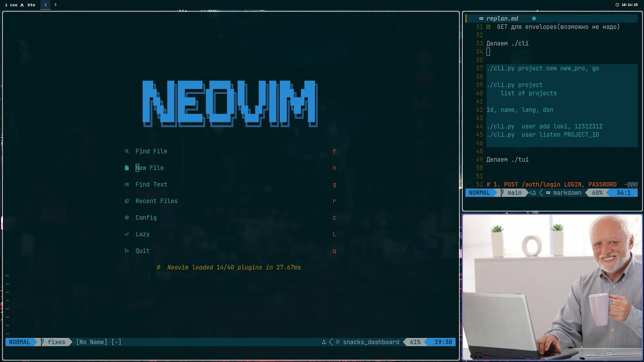Click the git branch icon beside fixes
Viewport: 644px width, 362px height.
[42, 342]
